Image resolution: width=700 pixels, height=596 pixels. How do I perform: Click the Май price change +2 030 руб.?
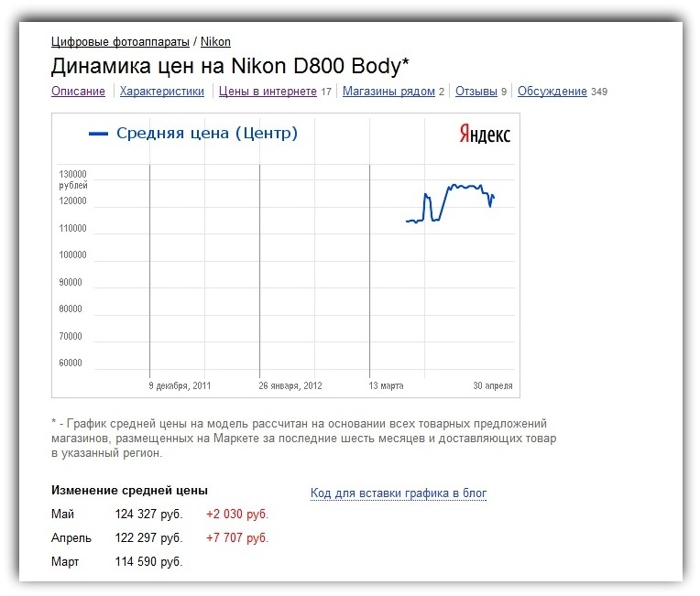[237, 514]
